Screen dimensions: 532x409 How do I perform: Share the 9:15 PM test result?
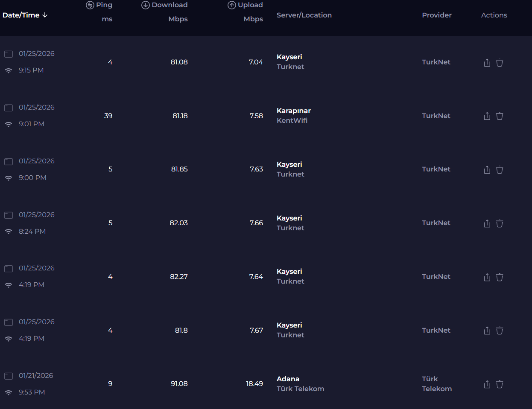[x=487, y=63]
